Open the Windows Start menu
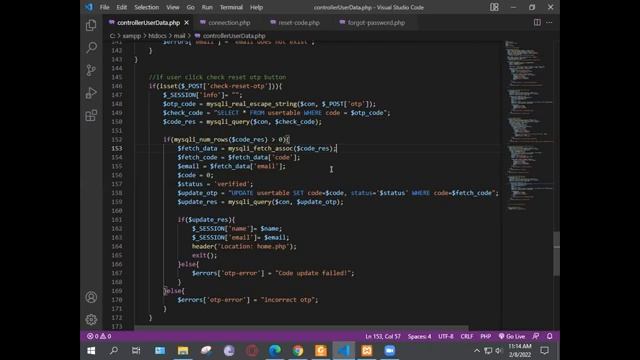The height and width of the screenshot is (360, 640). [x=91, y=350]
